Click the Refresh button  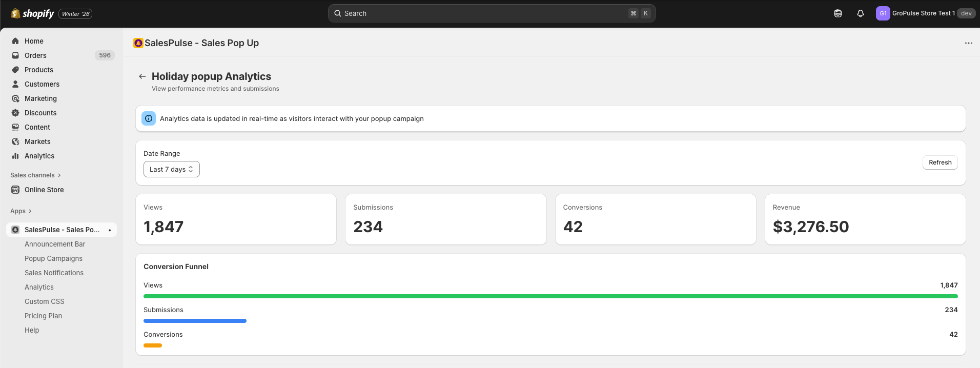940,162
